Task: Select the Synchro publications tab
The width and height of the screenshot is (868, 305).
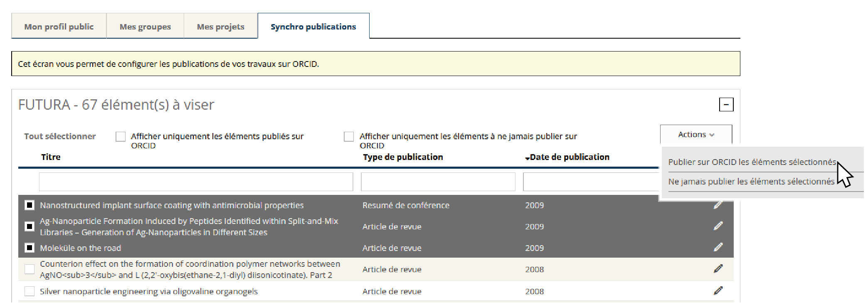Action: pos(313,26)
